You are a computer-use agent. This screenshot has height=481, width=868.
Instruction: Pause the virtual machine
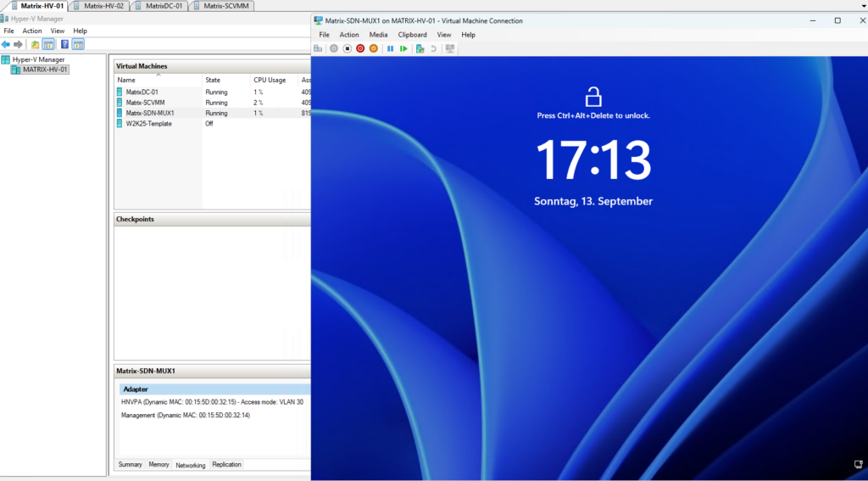(x=390, y=48)
